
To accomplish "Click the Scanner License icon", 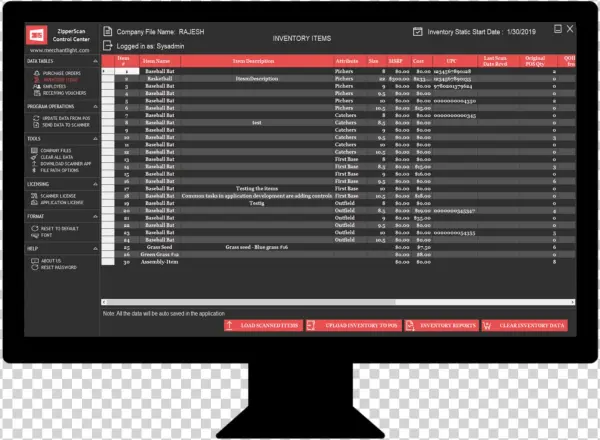I will click(x=34, y=196).
